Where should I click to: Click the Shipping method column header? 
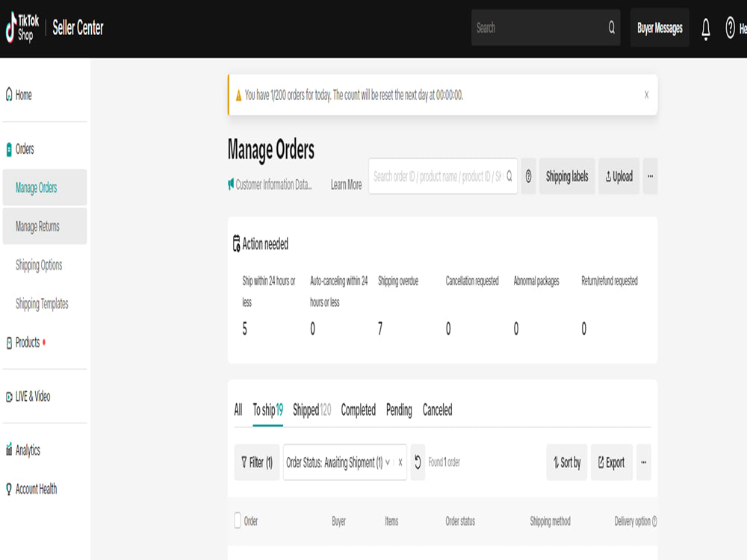click(x=551, y=521)
